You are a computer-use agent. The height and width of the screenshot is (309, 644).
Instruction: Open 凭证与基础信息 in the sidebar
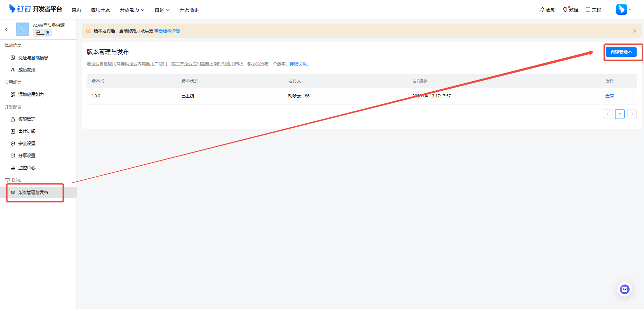33,58
